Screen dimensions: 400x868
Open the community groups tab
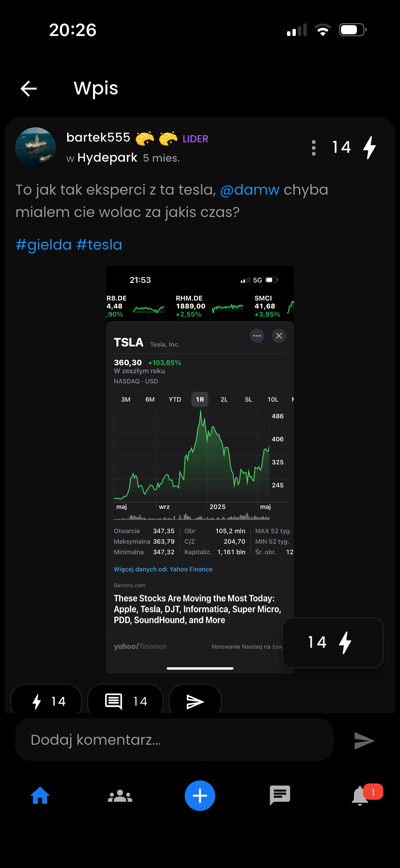(x=120, y=796)
